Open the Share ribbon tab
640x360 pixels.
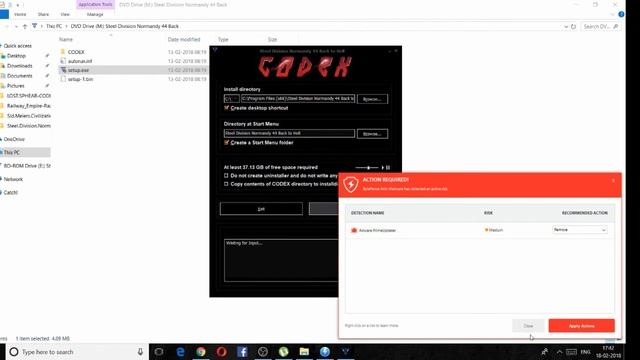(43, 14)
